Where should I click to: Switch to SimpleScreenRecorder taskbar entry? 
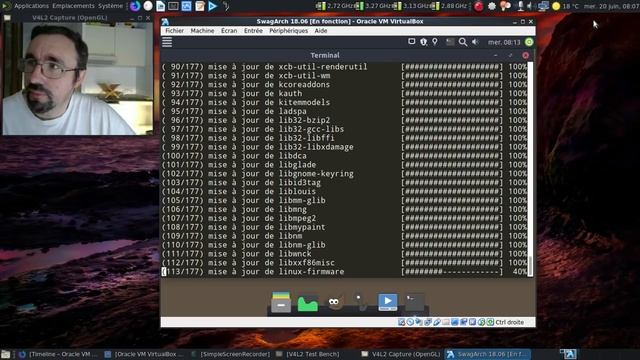tap(231, 354)
